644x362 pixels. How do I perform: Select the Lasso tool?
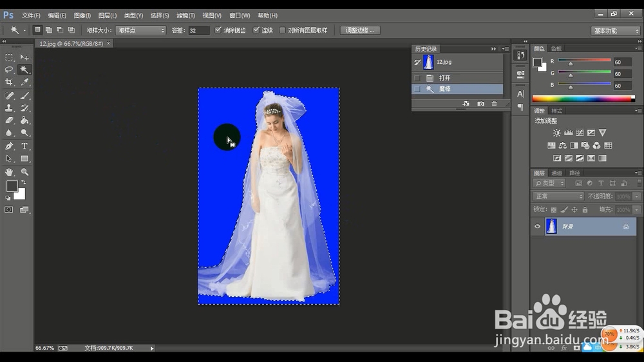pos(10,70)
